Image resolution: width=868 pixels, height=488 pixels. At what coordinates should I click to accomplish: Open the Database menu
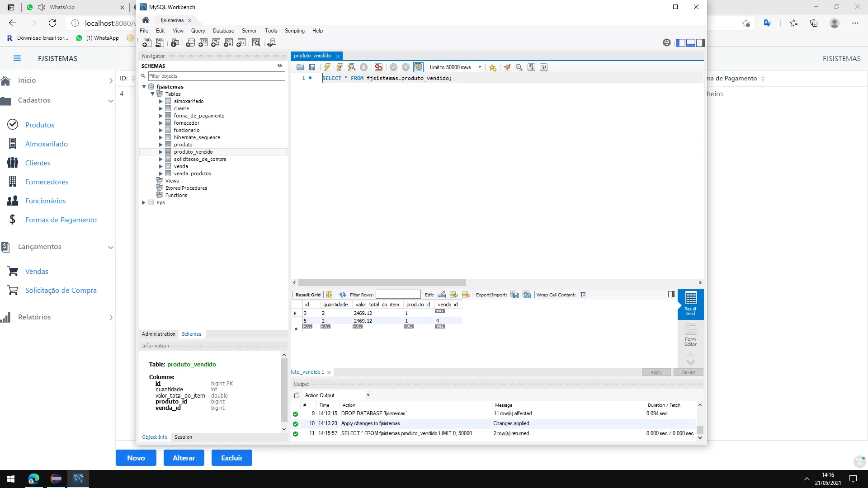223,31
